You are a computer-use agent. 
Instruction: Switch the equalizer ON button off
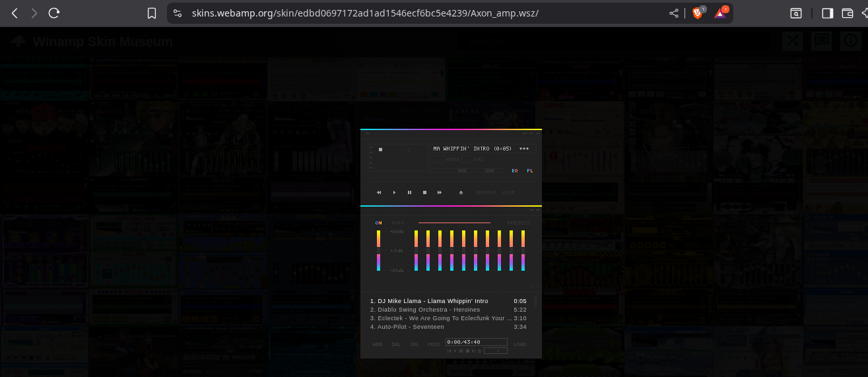(378, 223)
